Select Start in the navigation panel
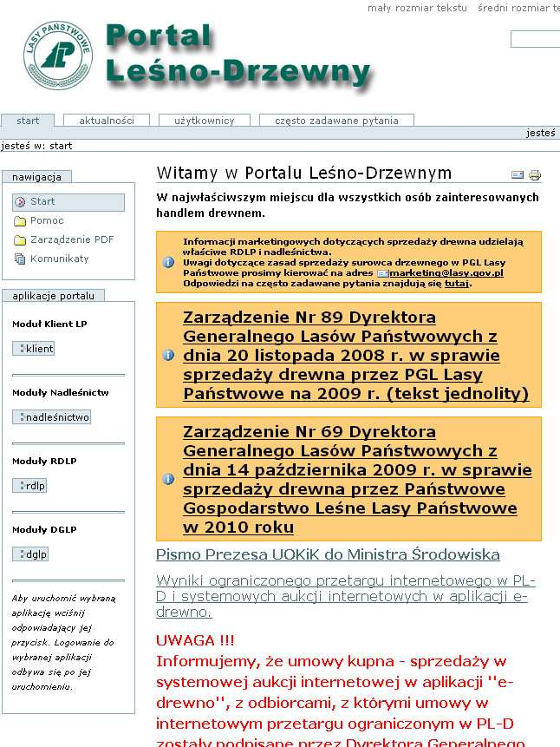Viewport: 560px width, 747px height. (68, 202)
